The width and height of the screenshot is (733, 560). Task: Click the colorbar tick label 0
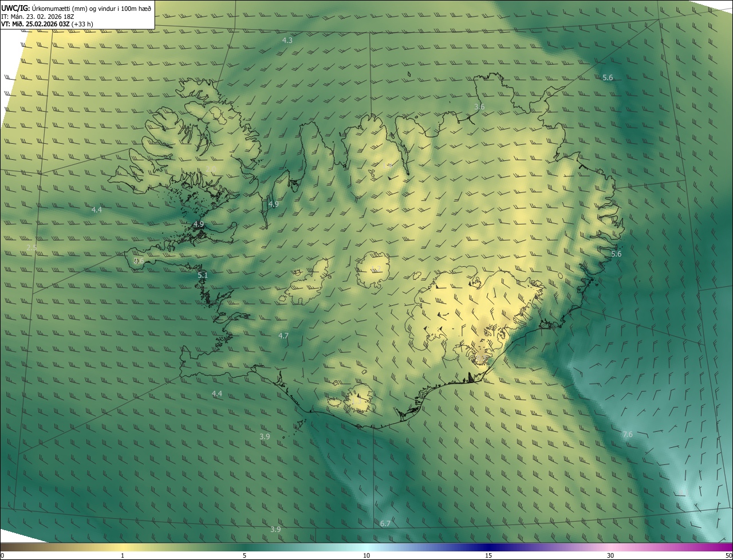pos(2,555)
